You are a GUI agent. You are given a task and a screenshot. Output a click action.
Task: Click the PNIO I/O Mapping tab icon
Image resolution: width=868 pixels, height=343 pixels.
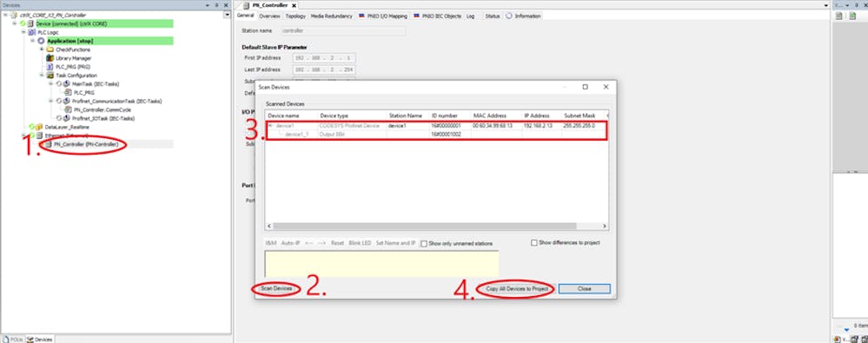point(361,16)
